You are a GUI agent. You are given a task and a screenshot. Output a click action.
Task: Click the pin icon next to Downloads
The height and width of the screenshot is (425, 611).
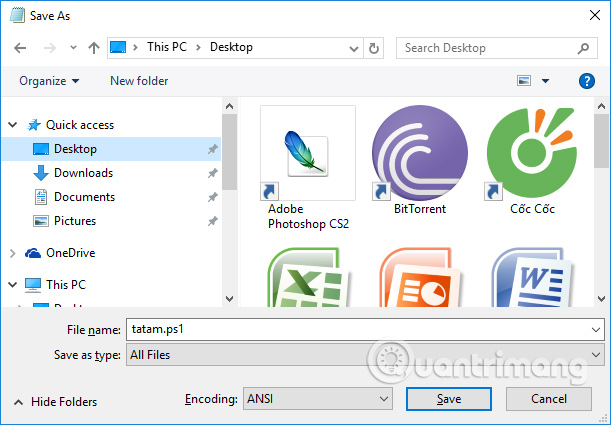click(x=212, y=173)
